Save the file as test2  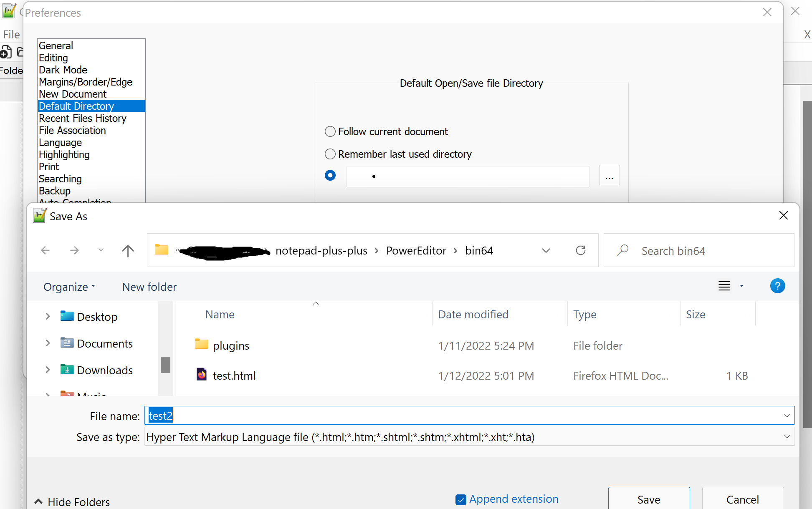[x=648, y=499]
